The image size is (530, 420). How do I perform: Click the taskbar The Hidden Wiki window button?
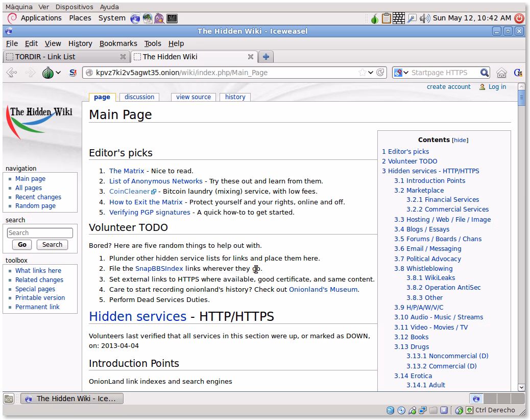(x=72, y=399)
